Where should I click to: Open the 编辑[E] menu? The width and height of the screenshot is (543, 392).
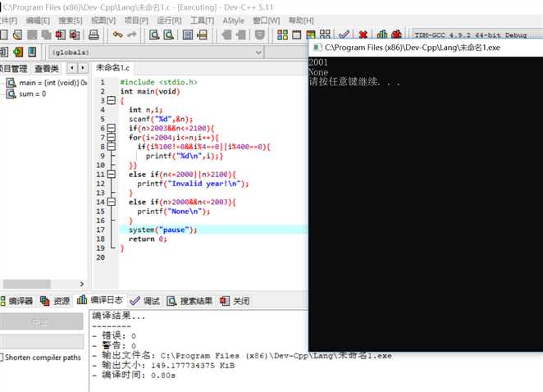pos(38,21)
